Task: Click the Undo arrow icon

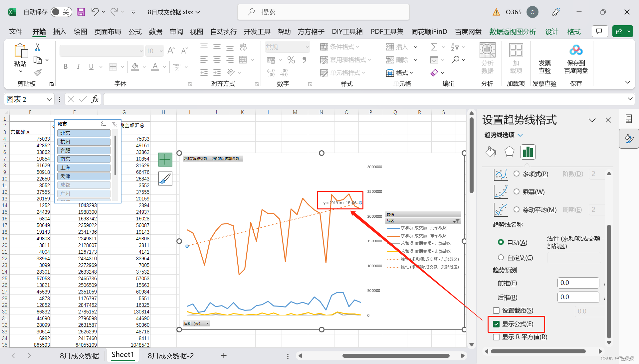Action: coord(95,12)
